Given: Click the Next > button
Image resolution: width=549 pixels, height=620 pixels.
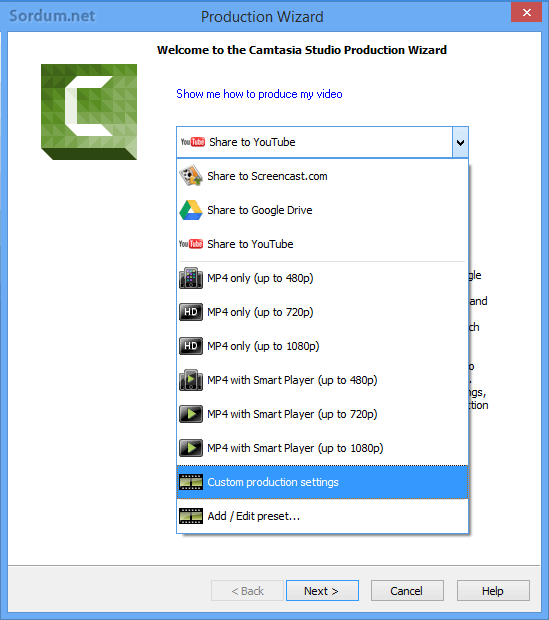Looking at the screenshot, I should coord(322,591).
